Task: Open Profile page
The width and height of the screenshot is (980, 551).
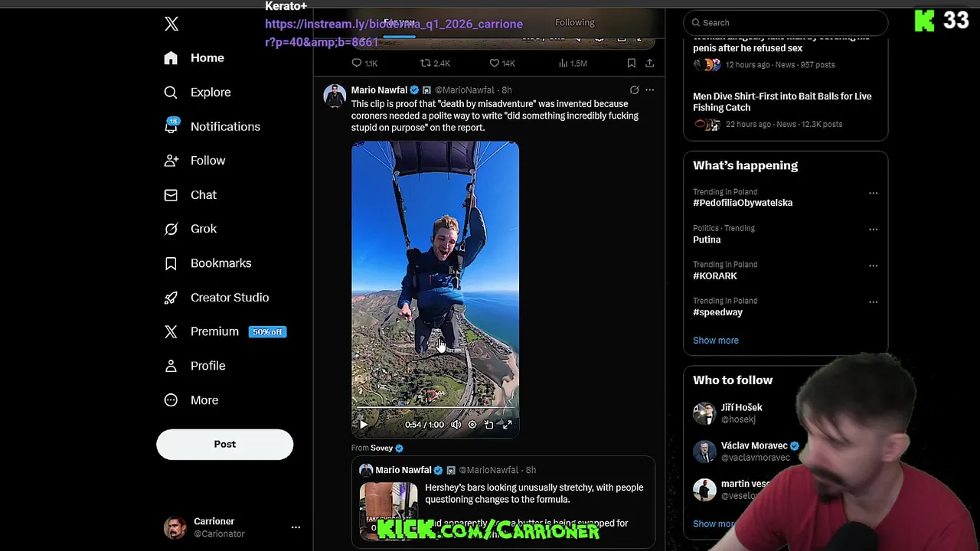Action: (194, 366)
